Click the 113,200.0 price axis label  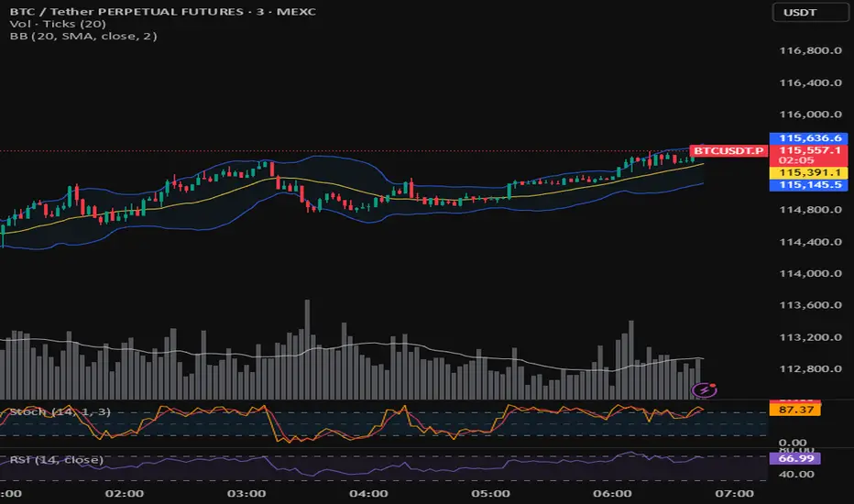(811, 337)
